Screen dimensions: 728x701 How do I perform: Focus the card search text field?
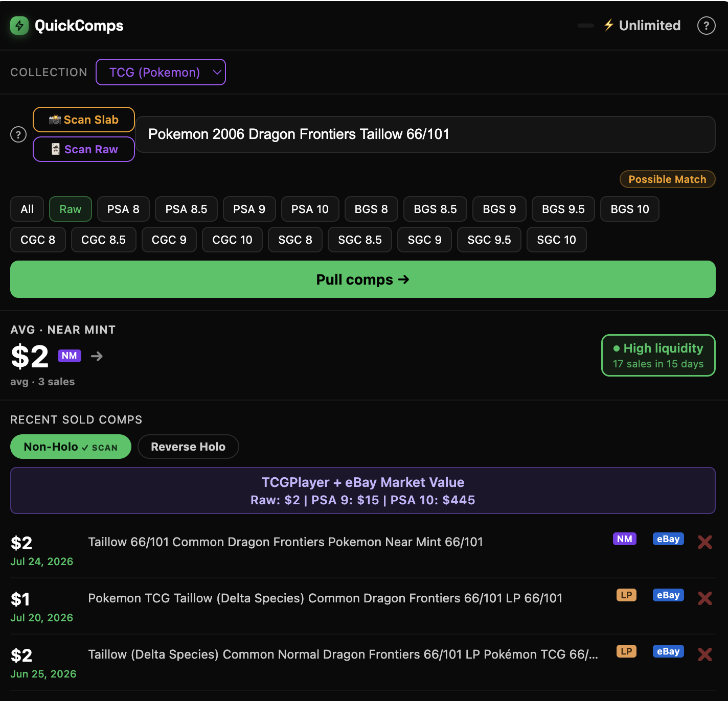coord(425,134)
